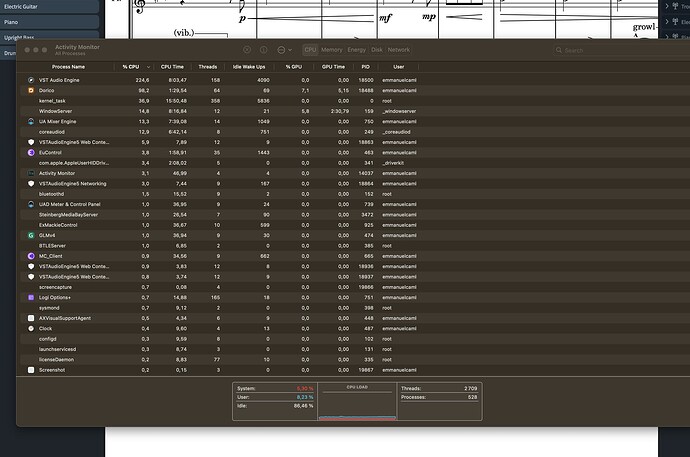
Task: Click VST Audio Engine CPU value 224,6
Action: click(142, 80)
